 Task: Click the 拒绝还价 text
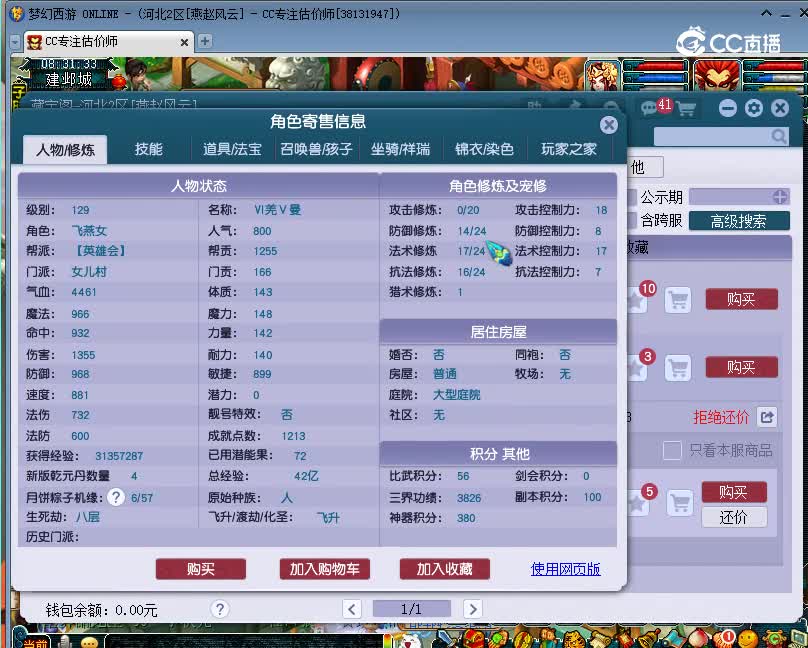pos(721,417)
